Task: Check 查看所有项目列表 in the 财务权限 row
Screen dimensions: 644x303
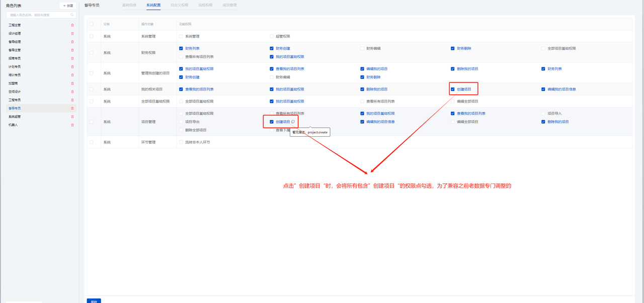Action: [181, 57]
